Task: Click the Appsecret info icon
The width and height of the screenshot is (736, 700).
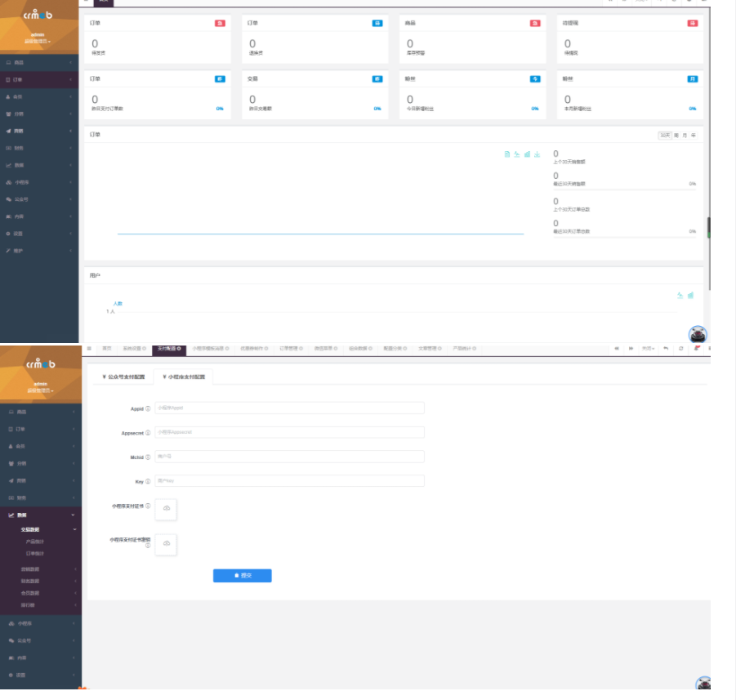Action: click(148, 433)
